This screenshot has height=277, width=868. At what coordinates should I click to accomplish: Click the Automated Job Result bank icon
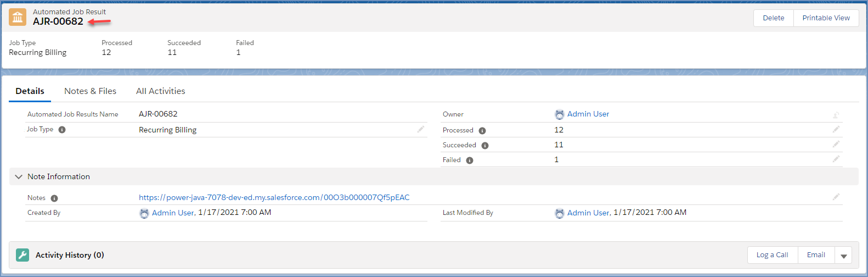(x=18, y=17)
